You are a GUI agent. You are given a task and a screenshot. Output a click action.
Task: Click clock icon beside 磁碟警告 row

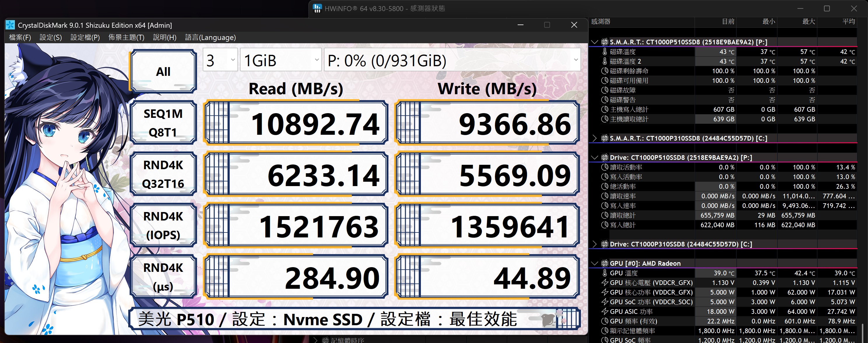pos(605,100)
